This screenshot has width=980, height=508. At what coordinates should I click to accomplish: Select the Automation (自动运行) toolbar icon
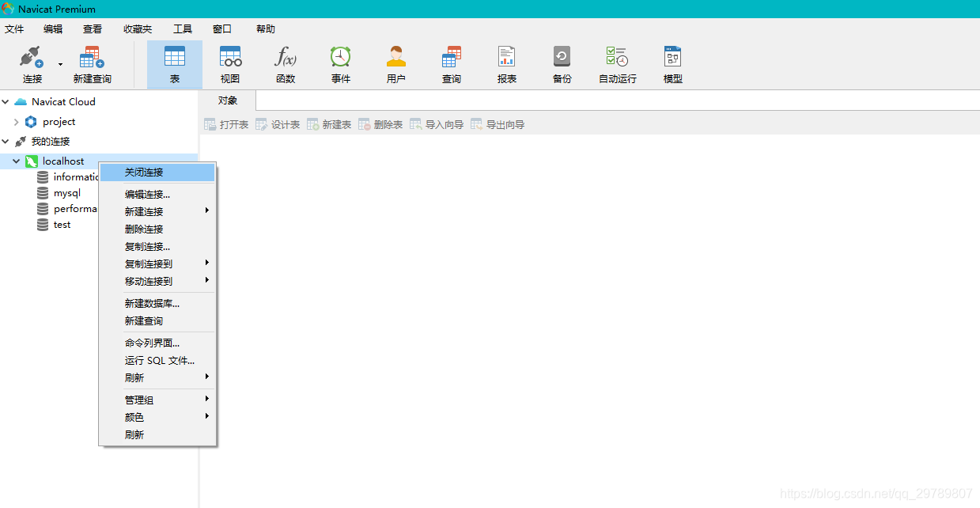coord(617,56)
